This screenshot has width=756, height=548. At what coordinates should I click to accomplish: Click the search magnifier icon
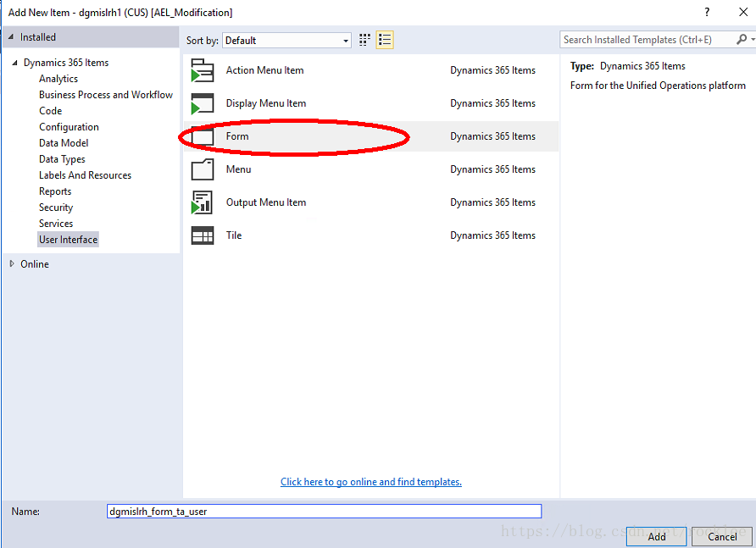[742, 40]
